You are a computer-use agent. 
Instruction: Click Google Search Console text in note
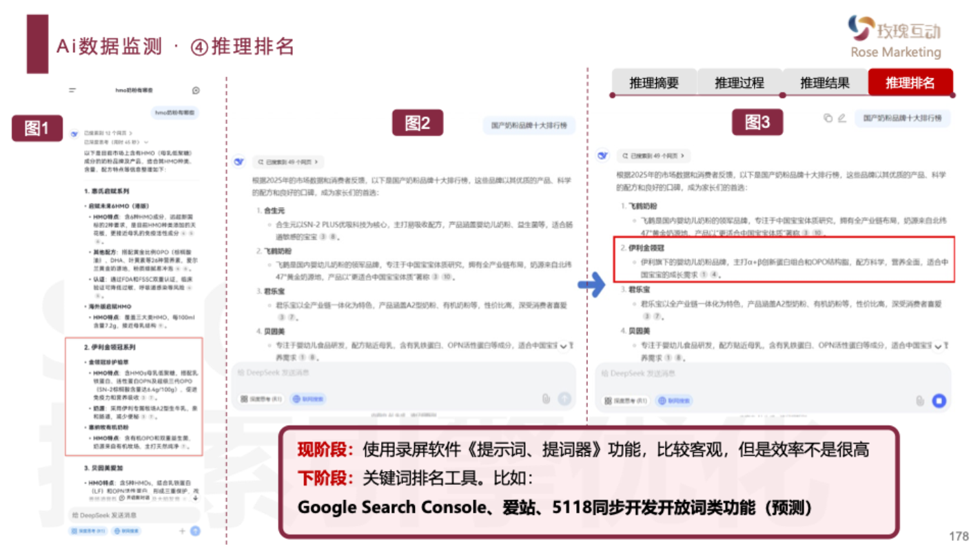(391, 508)
